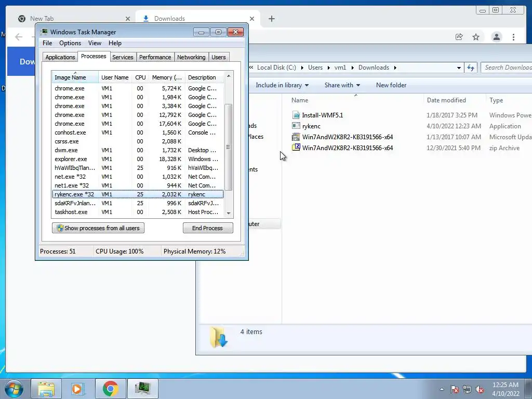This screenshot has width=532, height=399.
Task: Go back using Chrome back arrow
Action: coord(19,37)
